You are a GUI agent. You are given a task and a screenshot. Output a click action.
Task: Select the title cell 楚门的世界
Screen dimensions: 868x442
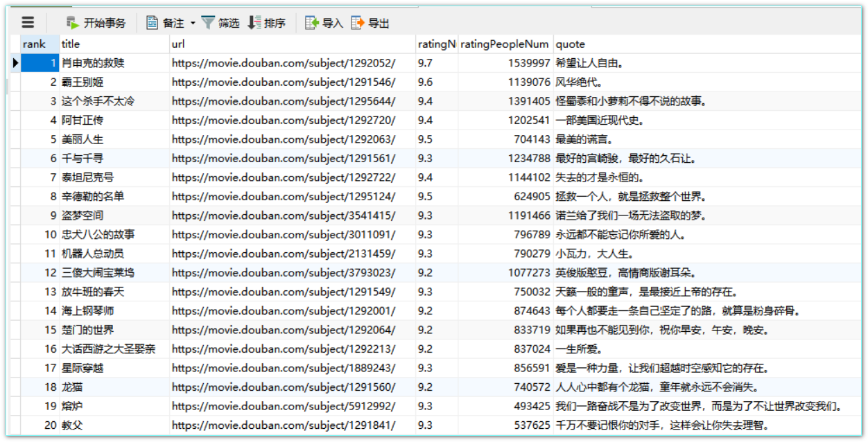(x=114, y=330)
